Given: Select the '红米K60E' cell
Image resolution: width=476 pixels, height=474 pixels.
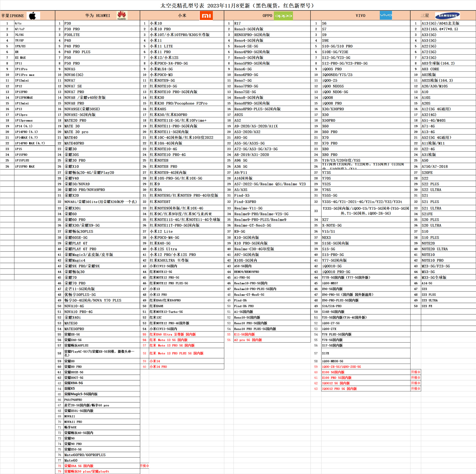Looking at the screenshot, I should coord(187,306).
